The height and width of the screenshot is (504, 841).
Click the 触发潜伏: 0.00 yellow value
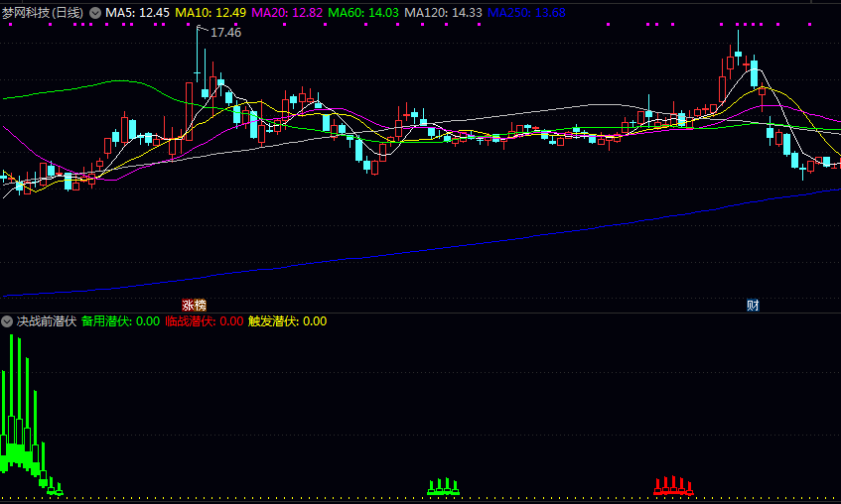[x=288, y=321]
